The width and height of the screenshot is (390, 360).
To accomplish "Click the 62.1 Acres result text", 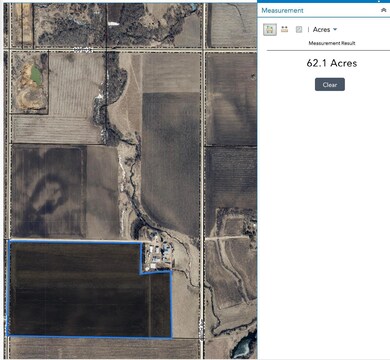I will 332,63.
